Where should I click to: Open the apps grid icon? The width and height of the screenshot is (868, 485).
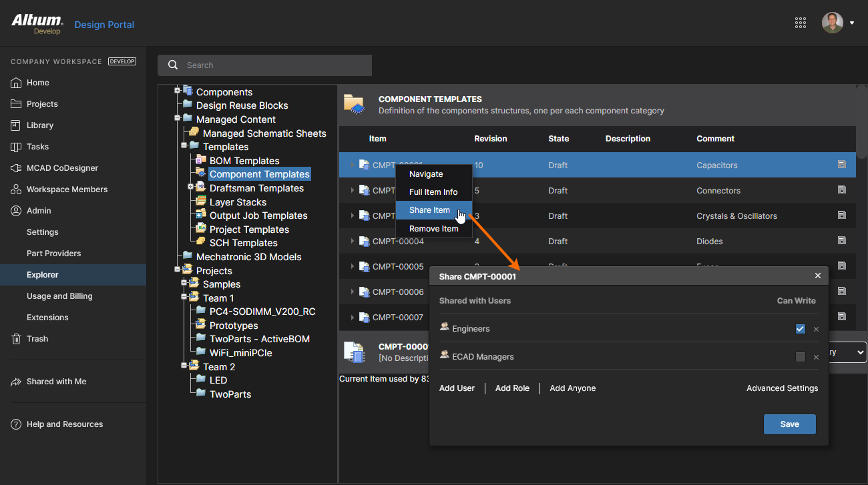point(801,23)
